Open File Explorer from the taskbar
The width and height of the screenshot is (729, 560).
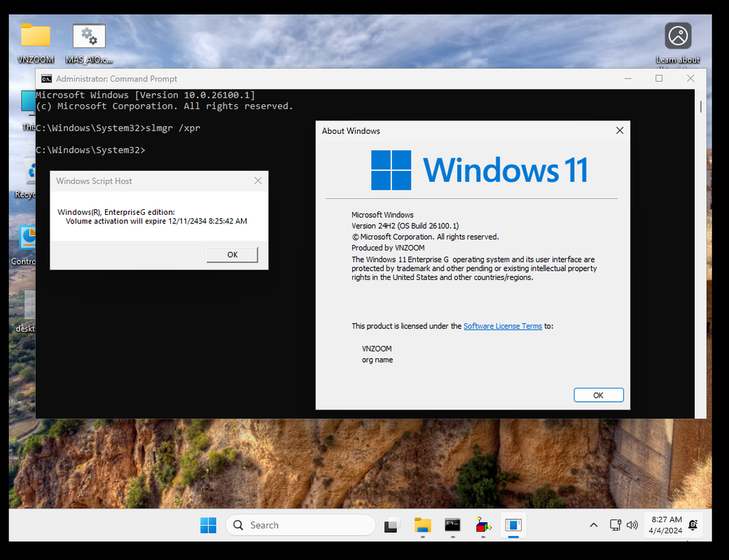click(422, 525)
